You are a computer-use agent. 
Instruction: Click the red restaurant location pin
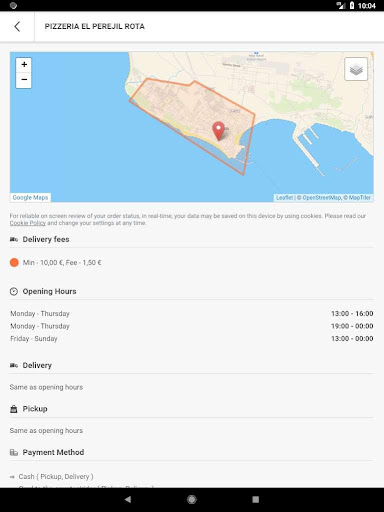[x=219, y=131]
